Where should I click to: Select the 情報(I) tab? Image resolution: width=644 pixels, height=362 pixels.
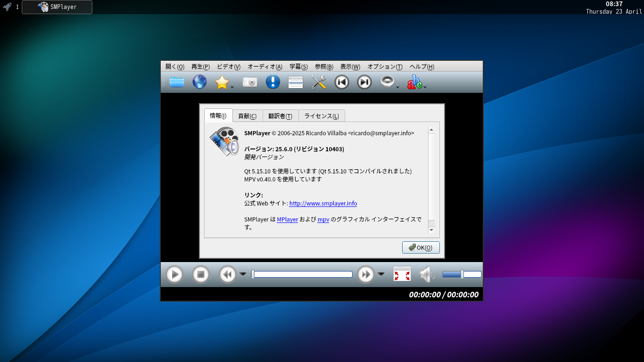pyautogui.click(x=218, y=115)
